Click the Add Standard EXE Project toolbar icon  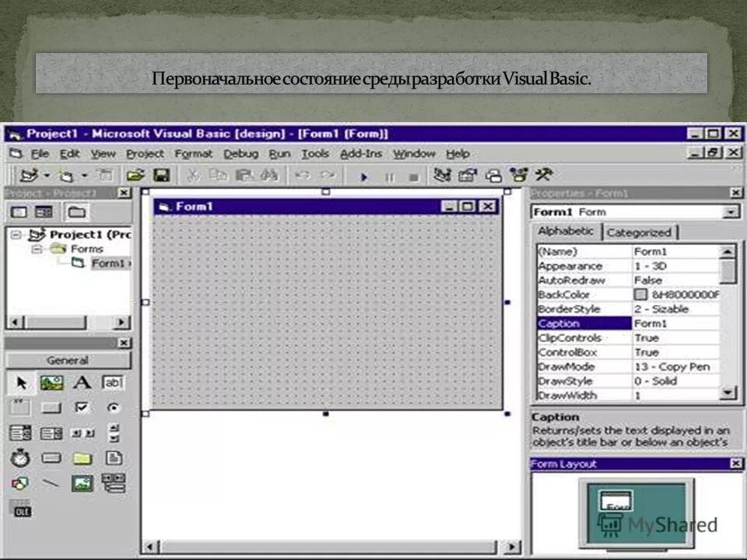[x=29, y=176]
